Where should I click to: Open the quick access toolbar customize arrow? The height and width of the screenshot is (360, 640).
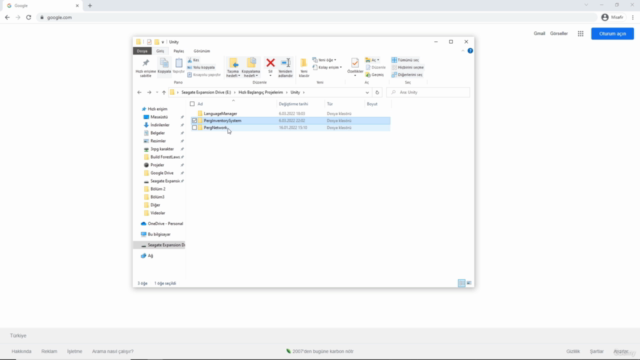(x=163, y=42)
